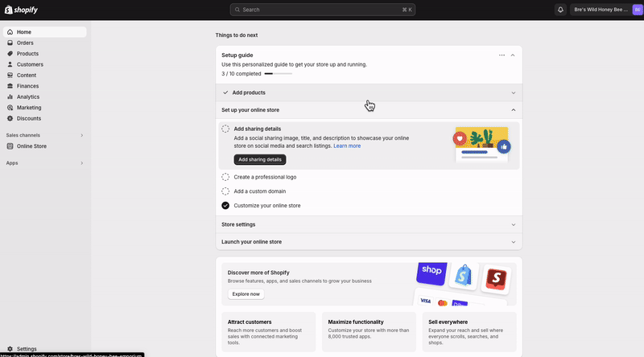The image size is (644, 357).
Task: Click the Discounts badge icon
Action: pos(10,118)
